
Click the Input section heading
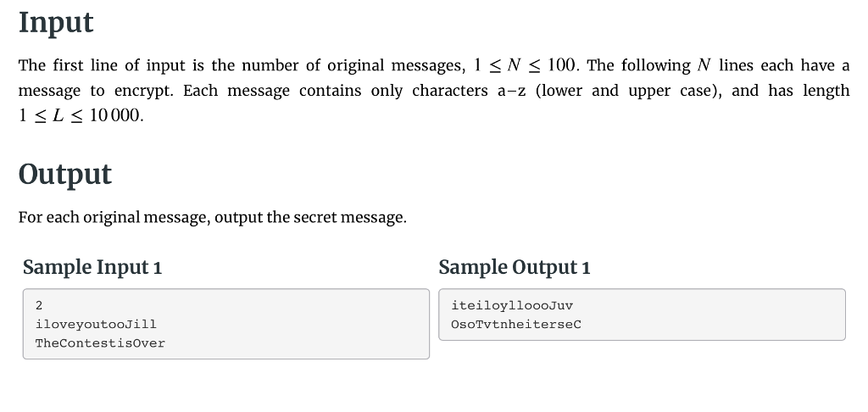[56, 23]
